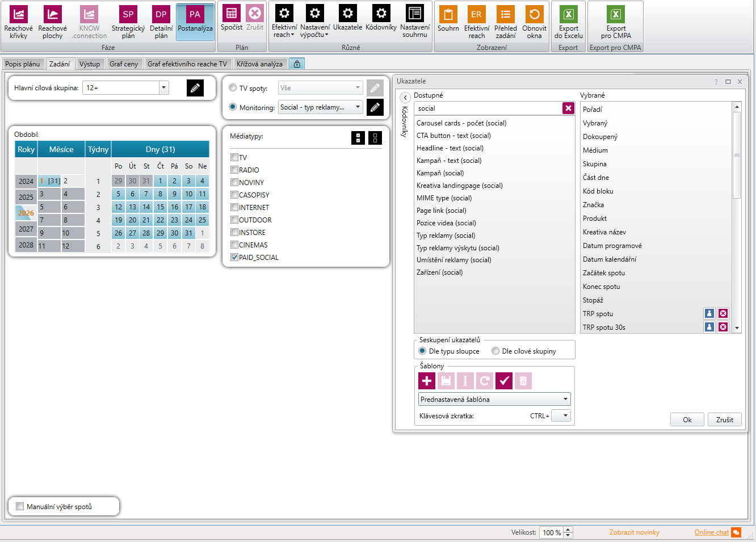756x542 pixels.
Task: Open the Monitoring type dropdown
Action: pos(358,107)
